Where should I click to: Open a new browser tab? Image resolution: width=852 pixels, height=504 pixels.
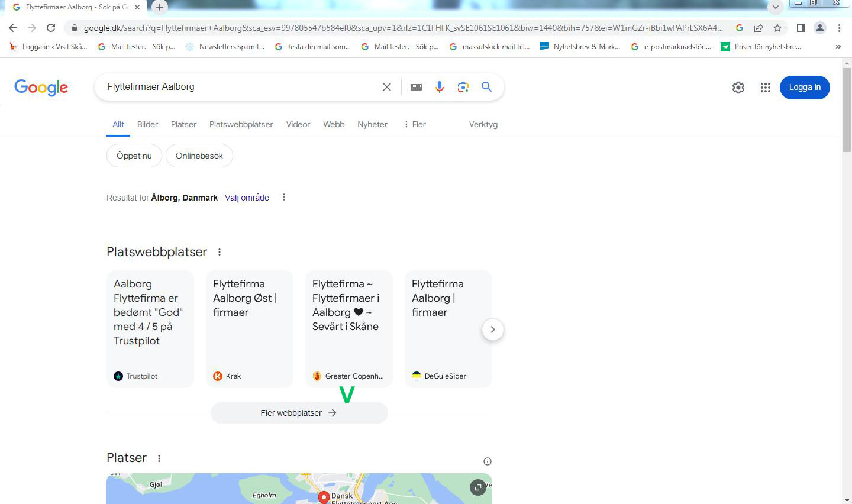160,7
